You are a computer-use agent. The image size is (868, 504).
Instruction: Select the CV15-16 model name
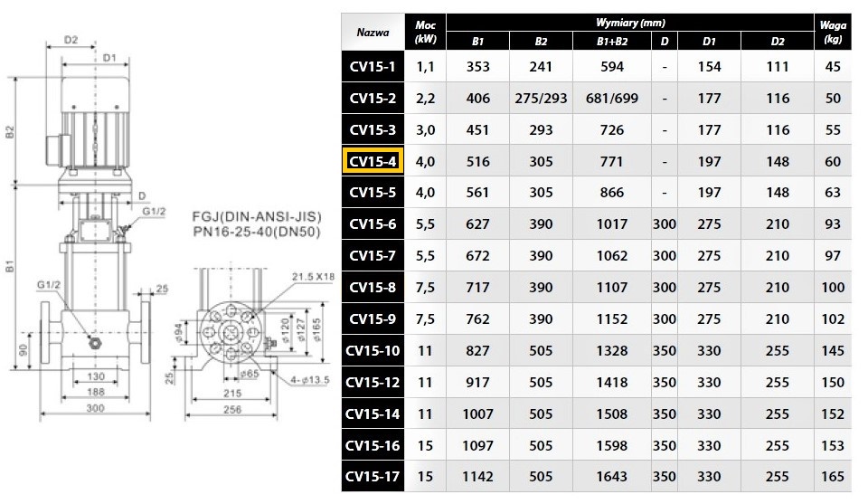373,445
